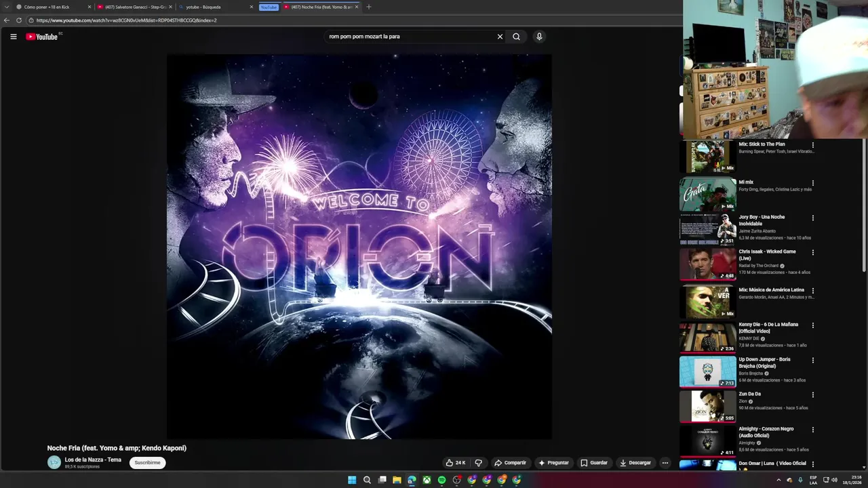868x488 pixels.
Task: Open Windows taskbar search
Action: pyautogui.click(x=367, y=480)
